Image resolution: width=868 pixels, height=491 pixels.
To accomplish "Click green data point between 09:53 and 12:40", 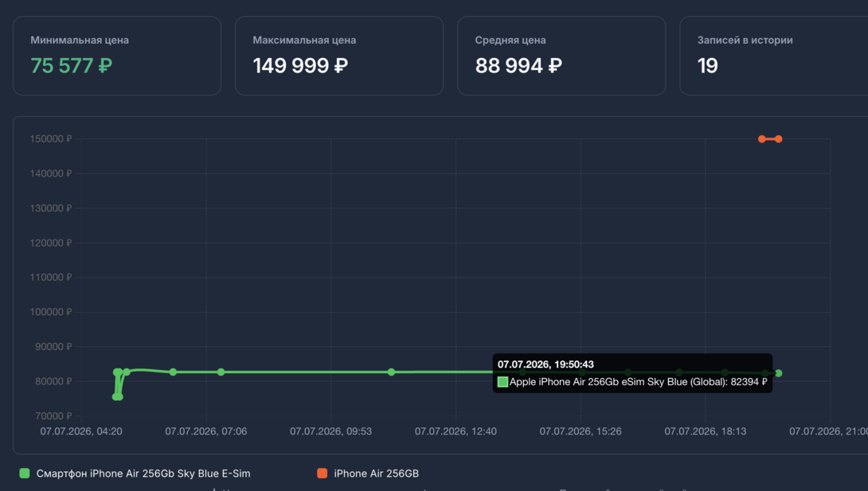I will click(x=391, y=372).
